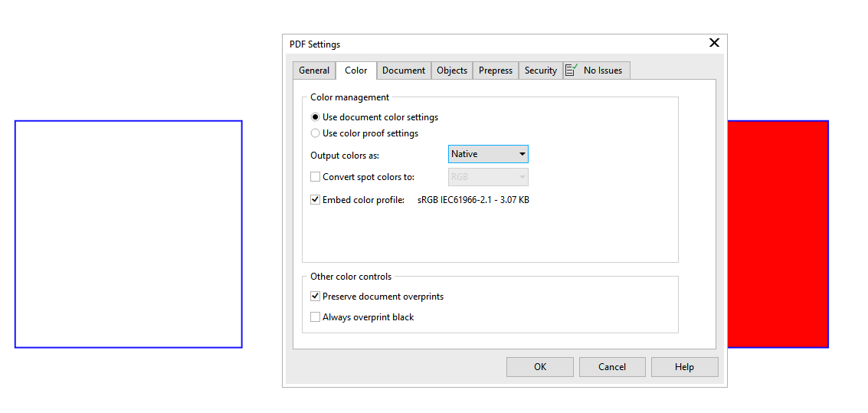Click the Cancel button
Image resolution: width=868 pixels, height=413 pixels.
click(612, 367)
